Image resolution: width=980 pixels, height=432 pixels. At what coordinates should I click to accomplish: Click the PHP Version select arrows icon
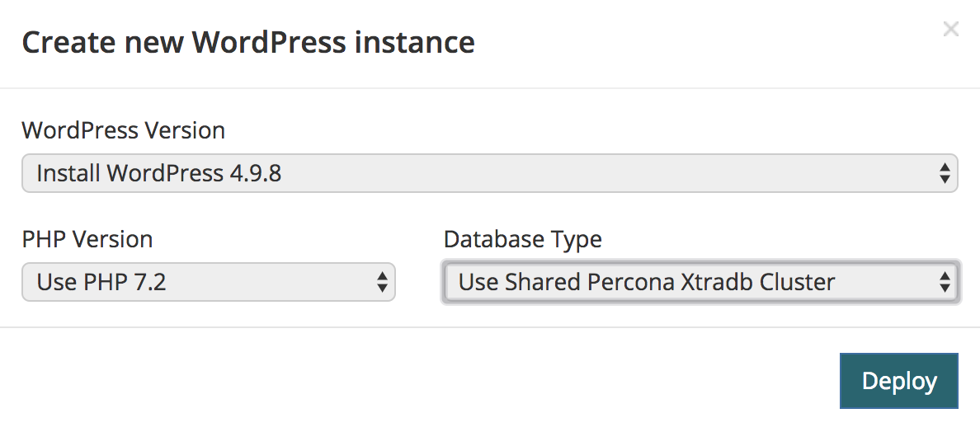(382, 283)
